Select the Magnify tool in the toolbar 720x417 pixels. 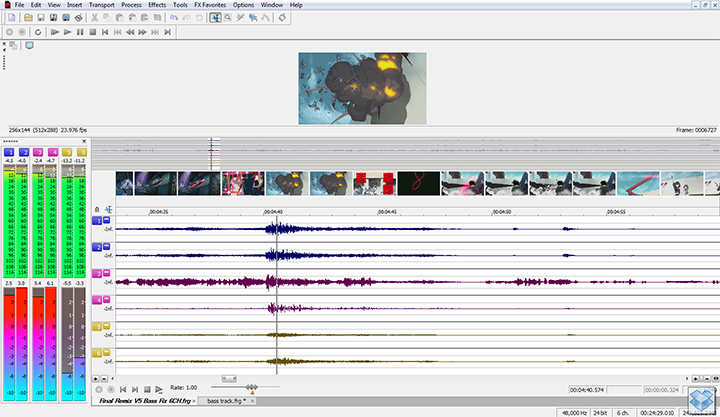pos(229,18)
